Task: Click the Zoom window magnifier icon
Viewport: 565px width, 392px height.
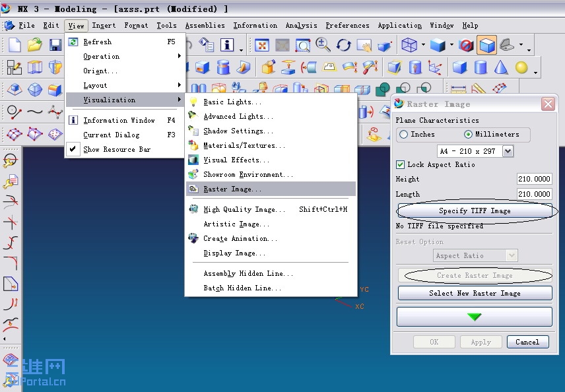Action: tap(303, 46)
